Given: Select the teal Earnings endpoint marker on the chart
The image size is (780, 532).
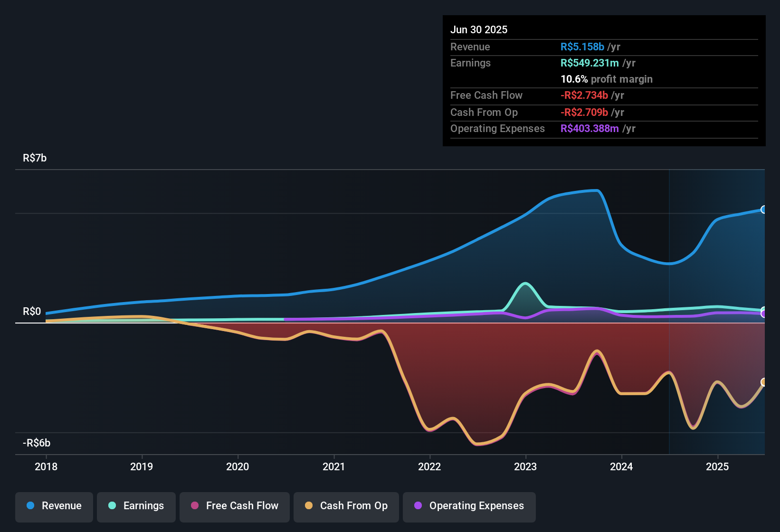Looking at the screenshot, I should pyautogui.click(x=764, y=309).
